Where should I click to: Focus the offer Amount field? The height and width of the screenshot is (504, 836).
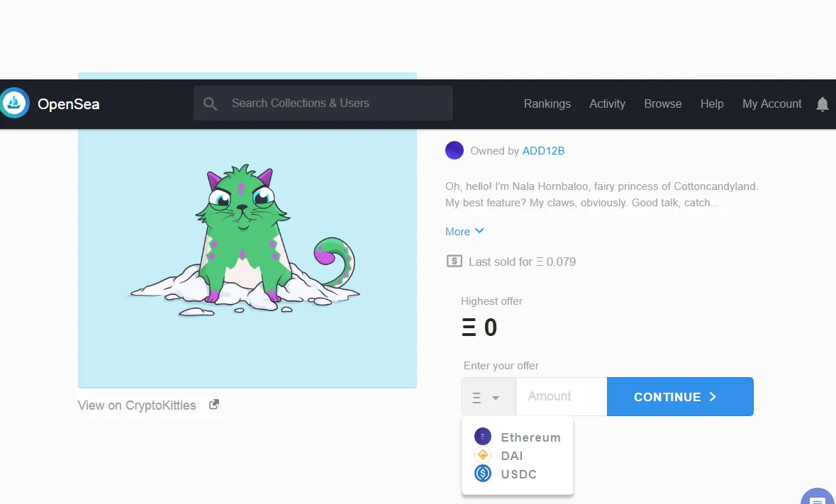pyautogui.click(x=562, y=397)
